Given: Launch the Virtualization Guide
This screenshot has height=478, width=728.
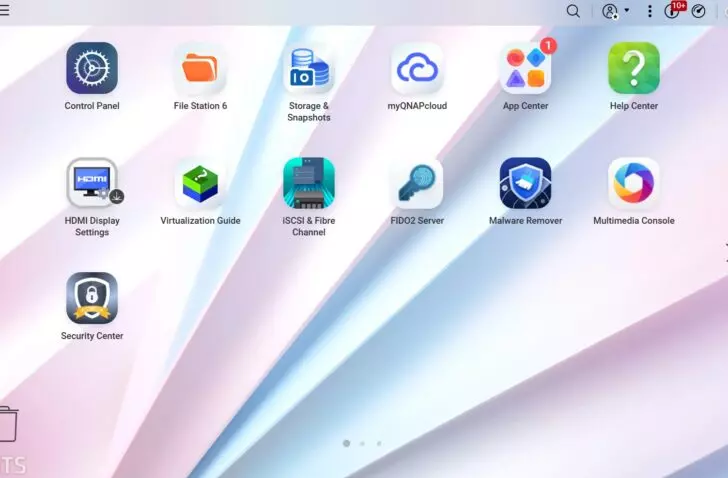Looking at the screenshot, I should (x=200, y=183).
